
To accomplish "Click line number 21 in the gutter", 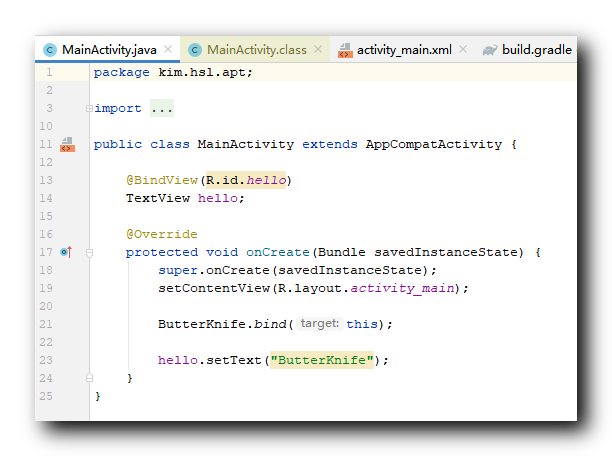I will click(x=46, y=324).
